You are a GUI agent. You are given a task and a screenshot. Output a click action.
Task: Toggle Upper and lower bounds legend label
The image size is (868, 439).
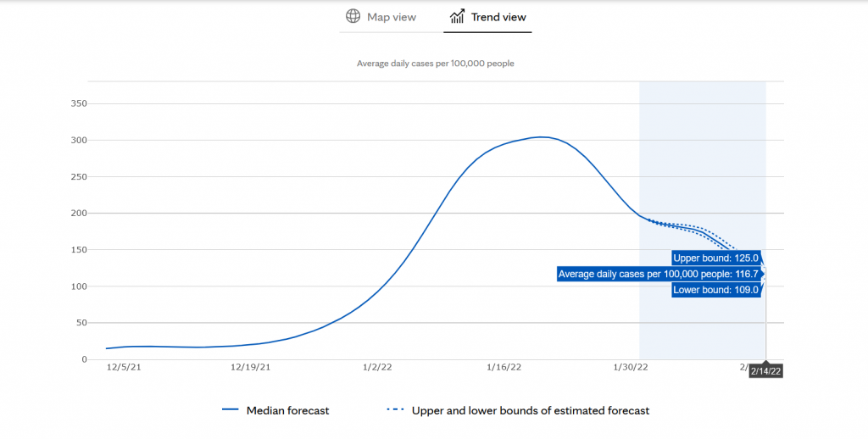pos(531,411)
